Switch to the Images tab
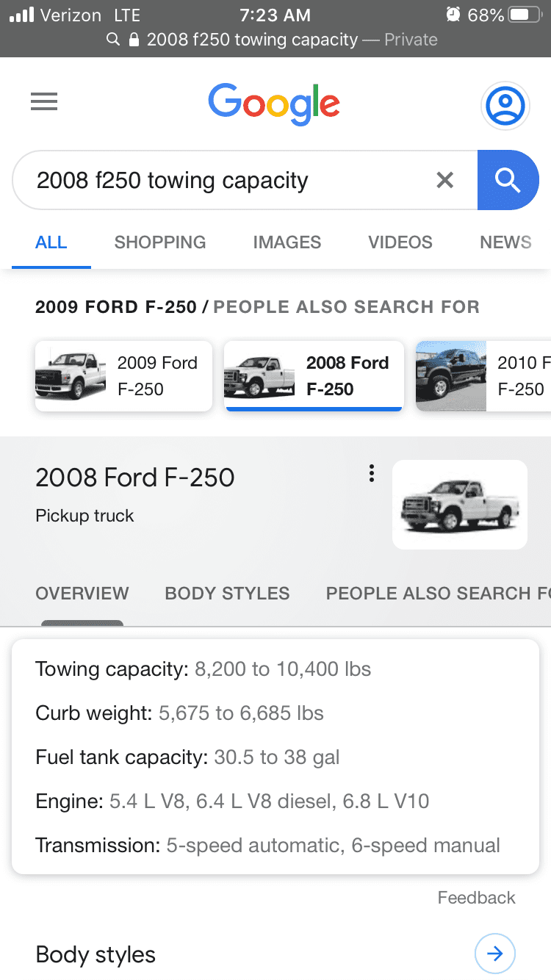 [287, 242]
